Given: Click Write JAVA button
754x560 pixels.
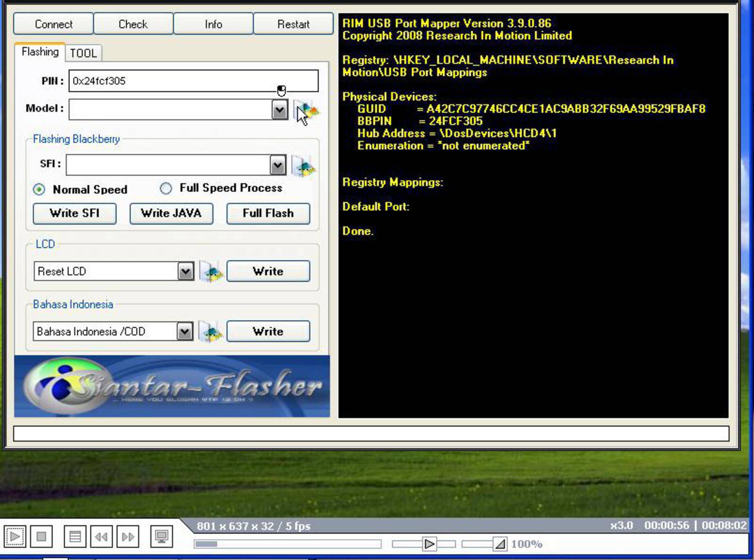Looking at the screenshot, I should pos(171,213).
